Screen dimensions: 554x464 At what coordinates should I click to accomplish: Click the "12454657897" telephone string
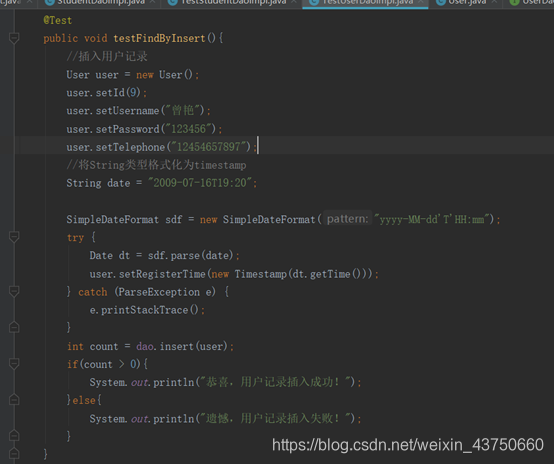(x=208, y=147)
